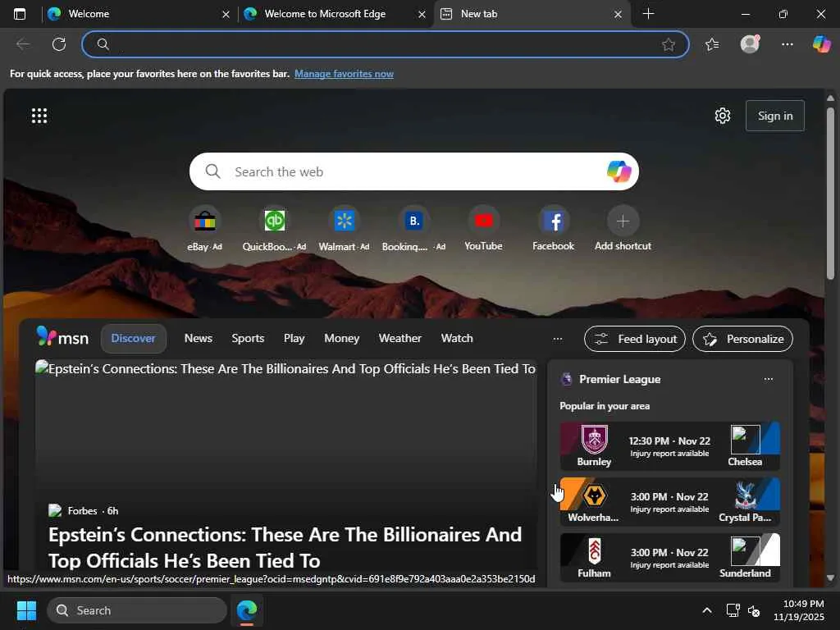Viewport: 840px width, 630px height.
Task: Open Fulham vs Sunderland match
Action: coord(669,558)
